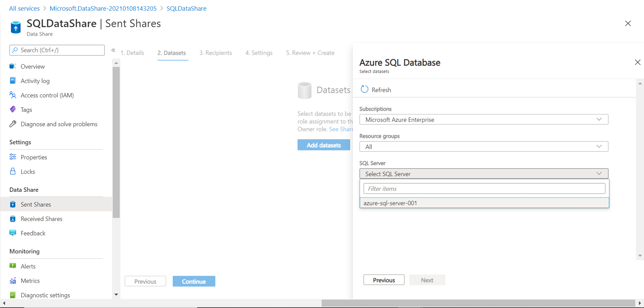Image resolution: width=644 pixels, height=308 pixels.
Task: Open the Activity log icon
Action: point(13,80)
